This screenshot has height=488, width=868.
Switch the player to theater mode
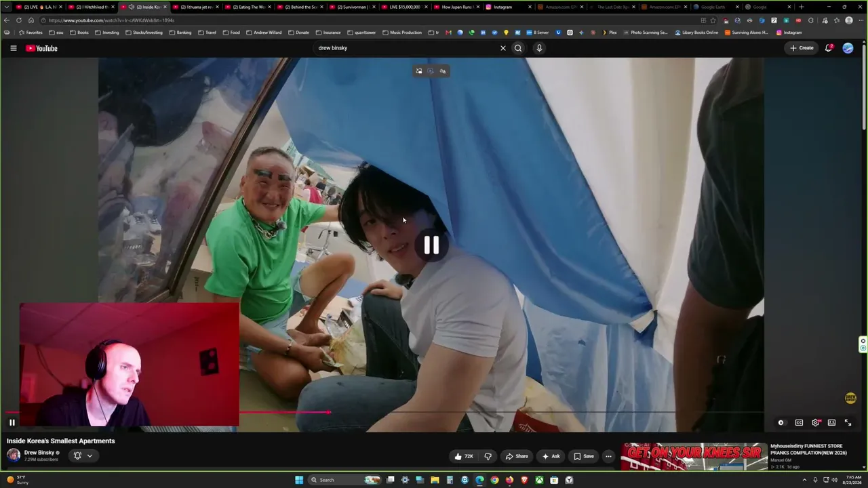[x=831, y=422]
